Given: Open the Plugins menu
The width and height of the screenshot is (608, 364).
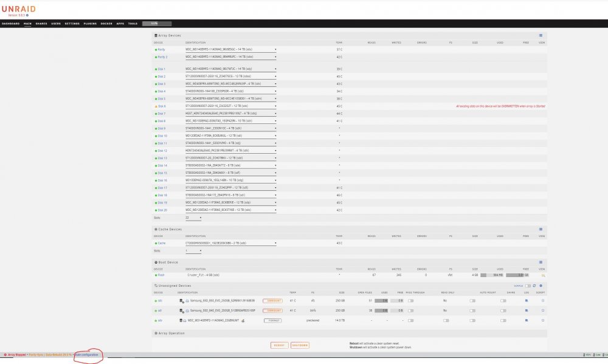Looking at the screenshot, I should [90, 24].
